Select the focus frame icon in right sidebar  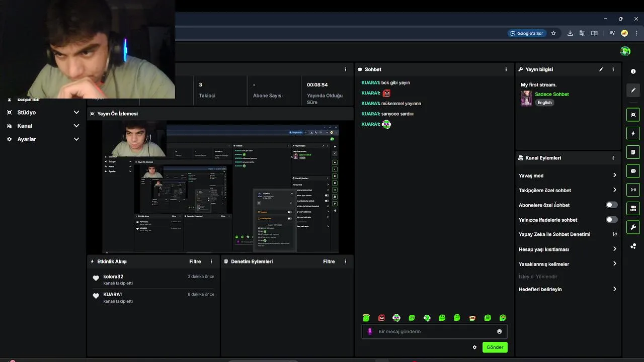coord(633,115)
